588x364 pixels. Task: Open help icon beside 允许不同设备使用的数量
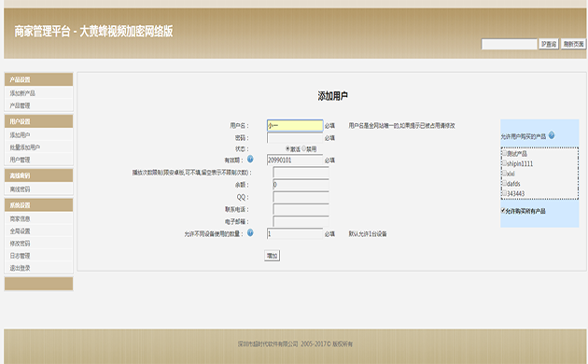click(250, 233)
